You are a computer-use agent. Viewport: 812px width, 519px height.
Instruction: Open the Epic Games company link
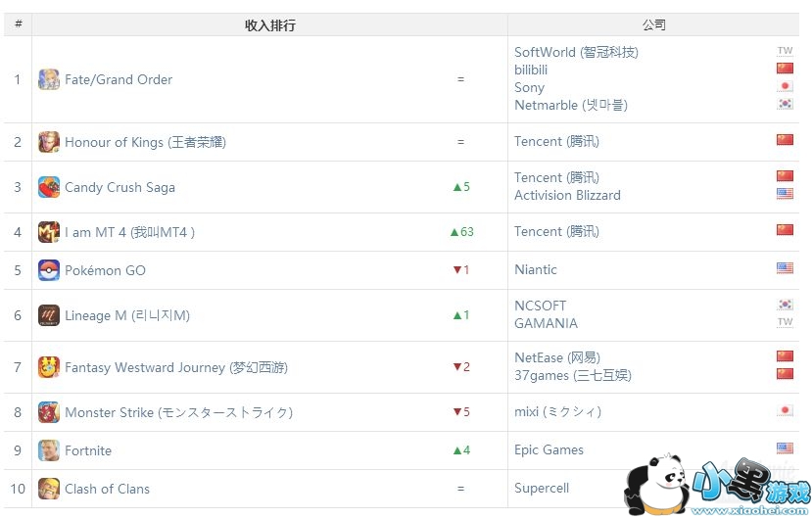point(549,449)
